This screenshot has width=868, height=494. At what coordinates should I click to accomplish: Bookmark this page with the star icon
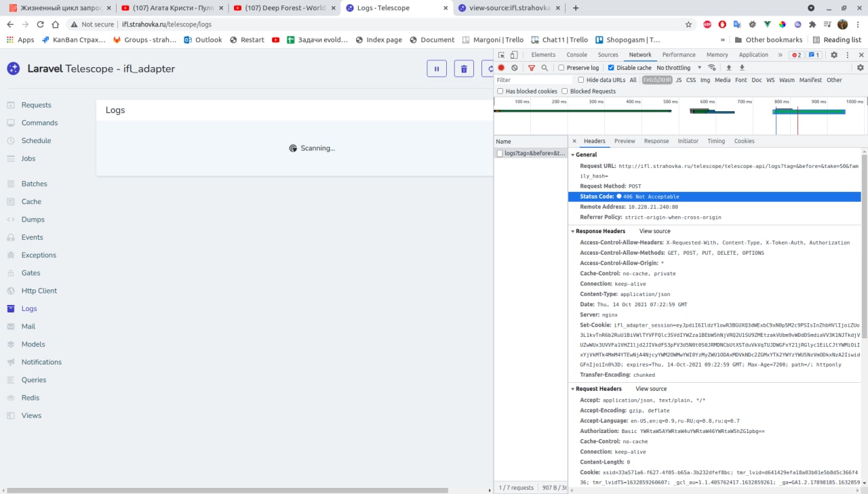(x=688, y=24)
